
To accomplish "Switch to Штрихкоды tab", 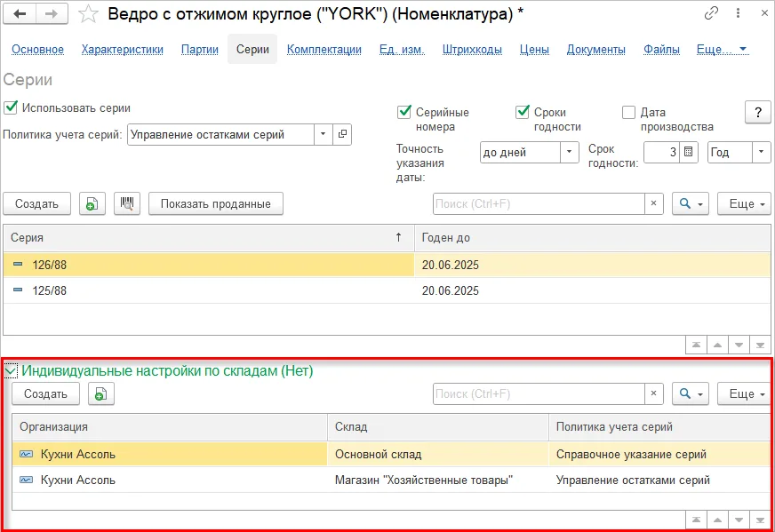I will click(472, 50).
